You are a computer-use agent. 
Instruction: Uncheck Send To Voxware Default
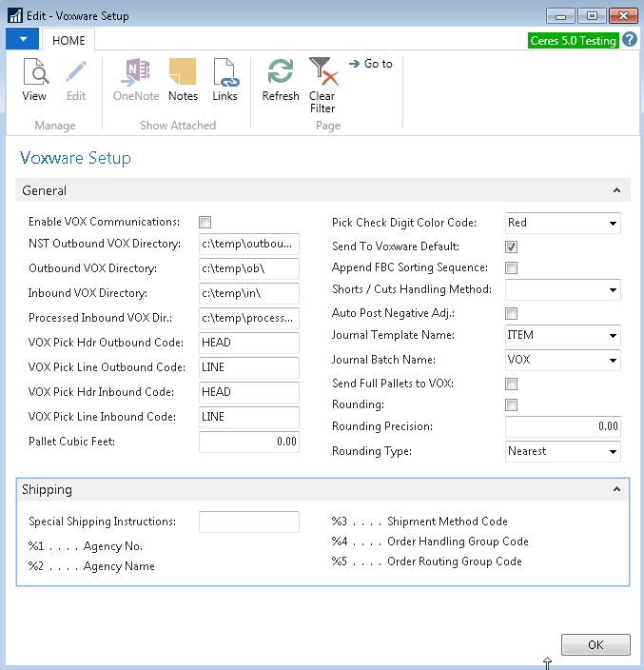click(512, 246)
